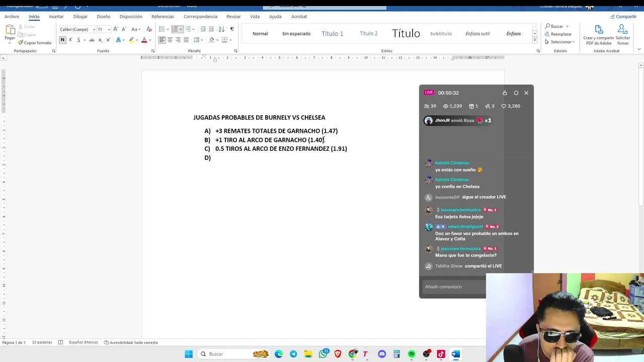Open Spotify from taskbar
This screenshot has width=644, height=362.
click(412, 354)
